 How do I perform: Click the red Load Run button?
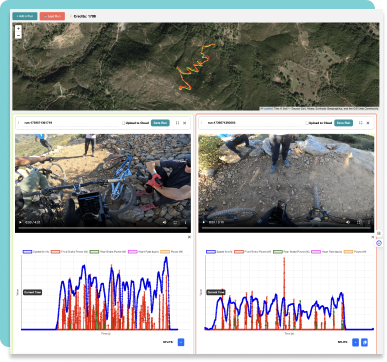pyautogui.click(x=52, y=16)
